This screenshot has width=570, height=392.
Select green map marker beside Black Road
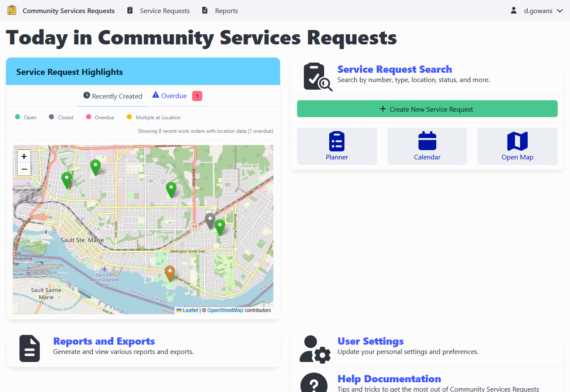coord(171,190)
